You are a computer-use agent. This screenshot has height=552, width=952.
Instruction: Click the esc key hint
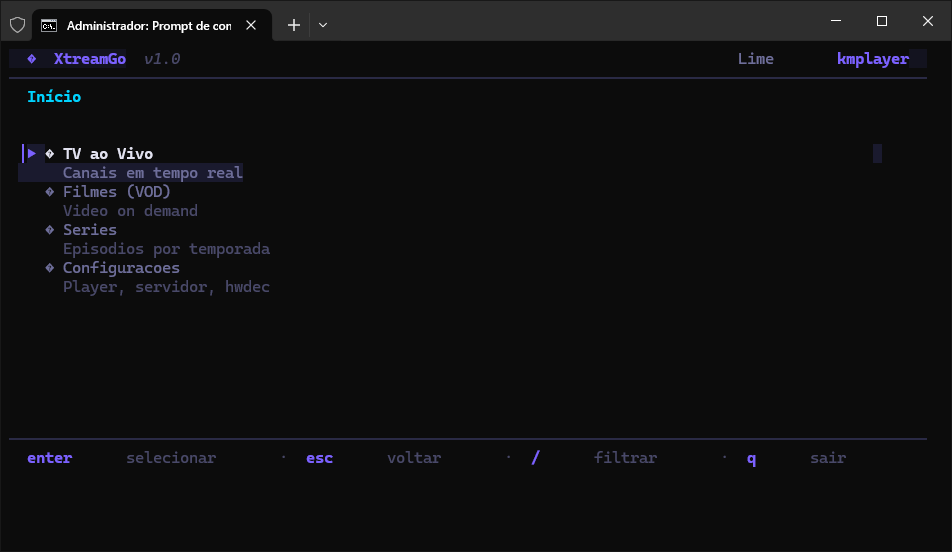coord(319,458)
